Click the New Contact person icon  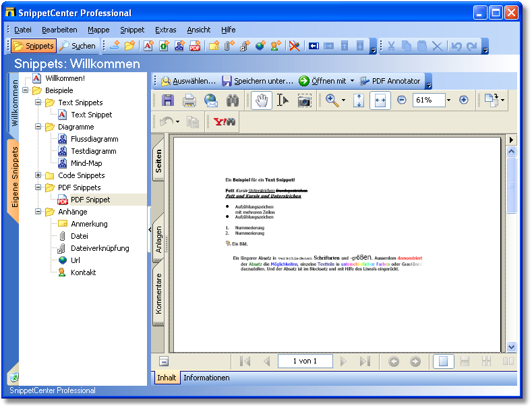(276, 46)
